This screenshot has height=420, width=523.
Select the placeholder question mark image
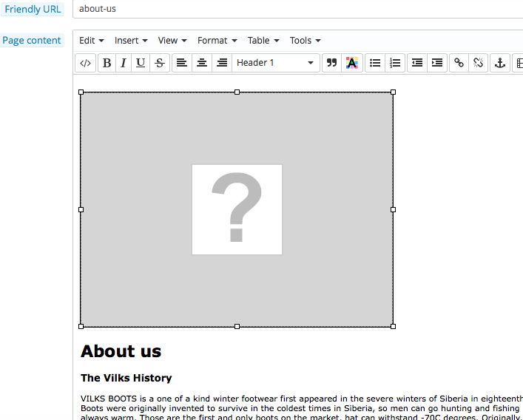pos(237,209)
